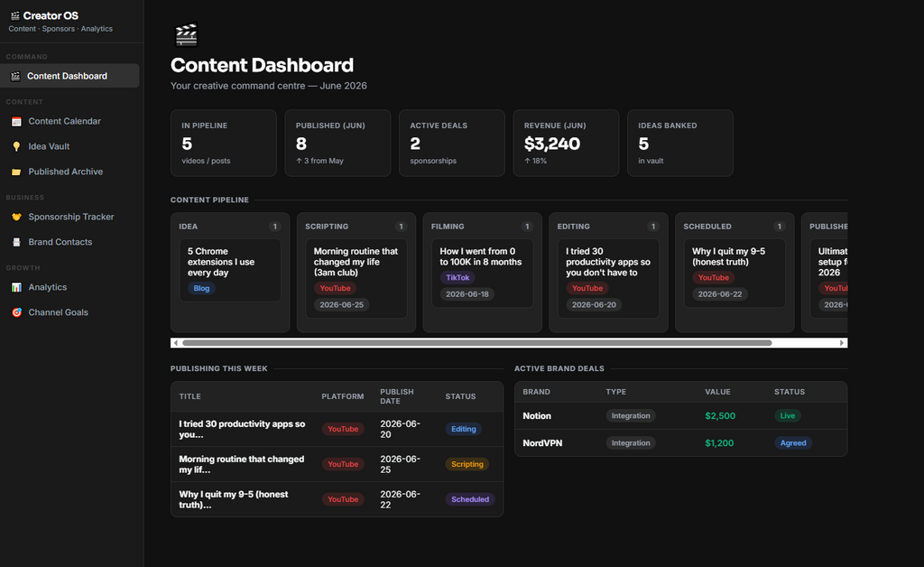Click the pipeline scrollbar left arrow
This screenshot has height=567, width=924.
click(176, 343)
